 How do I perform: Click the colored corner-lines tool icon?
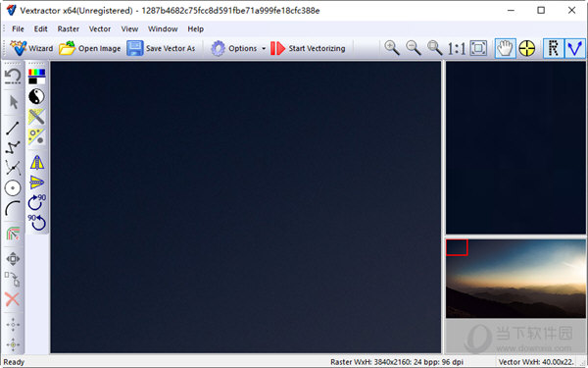click(13, 234)
